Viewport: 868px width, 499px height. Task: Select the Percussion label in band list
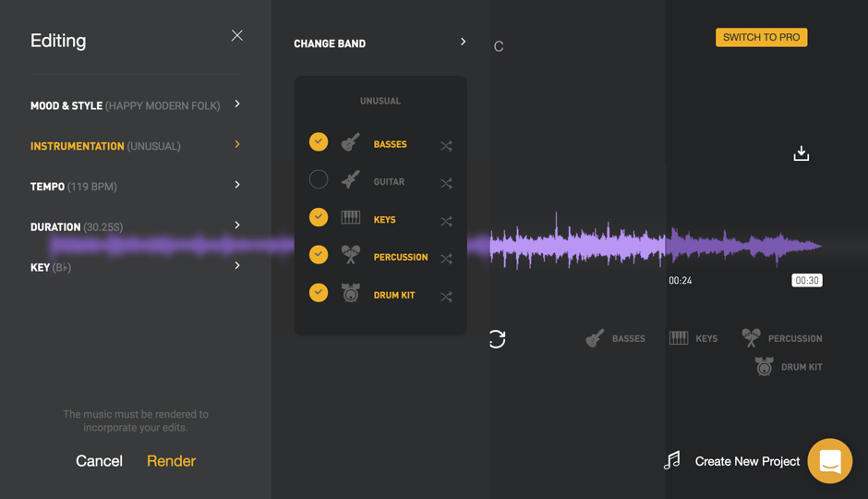(401, 257)
